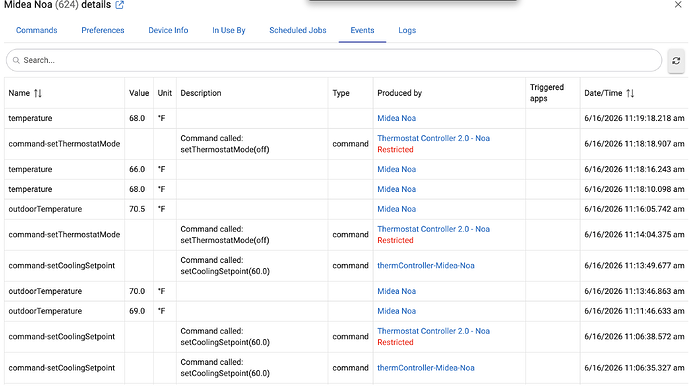
Task: Select the In Use By tab
Action: pos(229,30)
